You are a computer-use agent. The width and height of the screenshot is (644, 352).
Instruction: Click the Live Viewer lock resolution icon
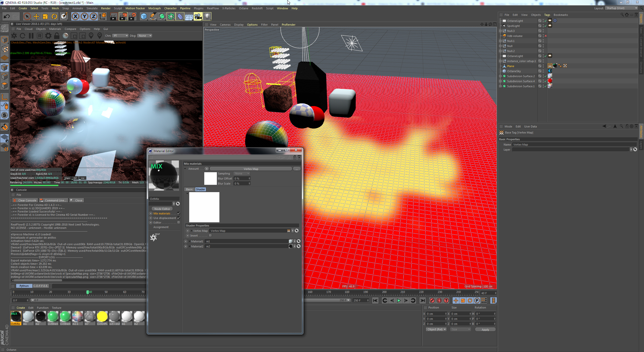[57, 36]
